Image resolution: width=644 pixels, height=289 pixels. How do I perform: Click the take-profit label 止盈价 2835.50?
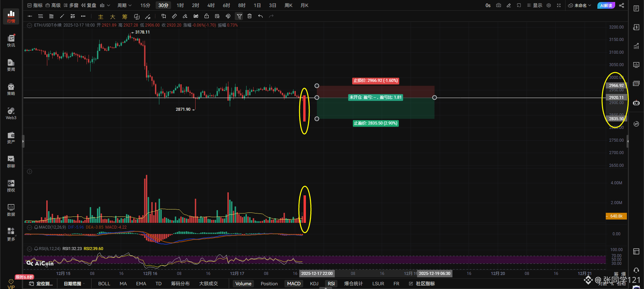(376, 123)
